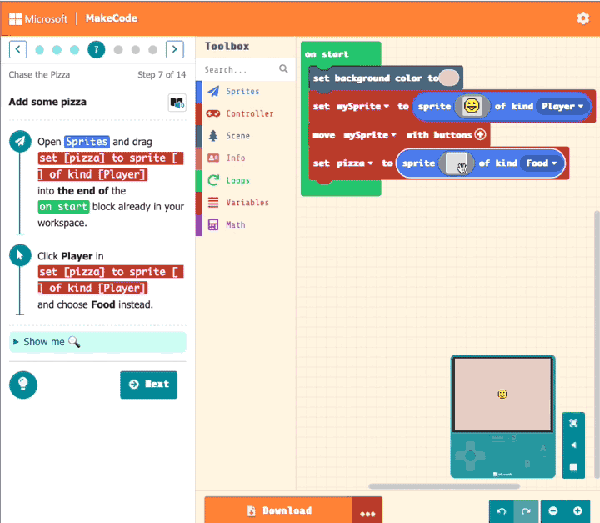Open the smiley sprite image editor
This screenshot has width=600, height=523.
(x=471, y=106)
